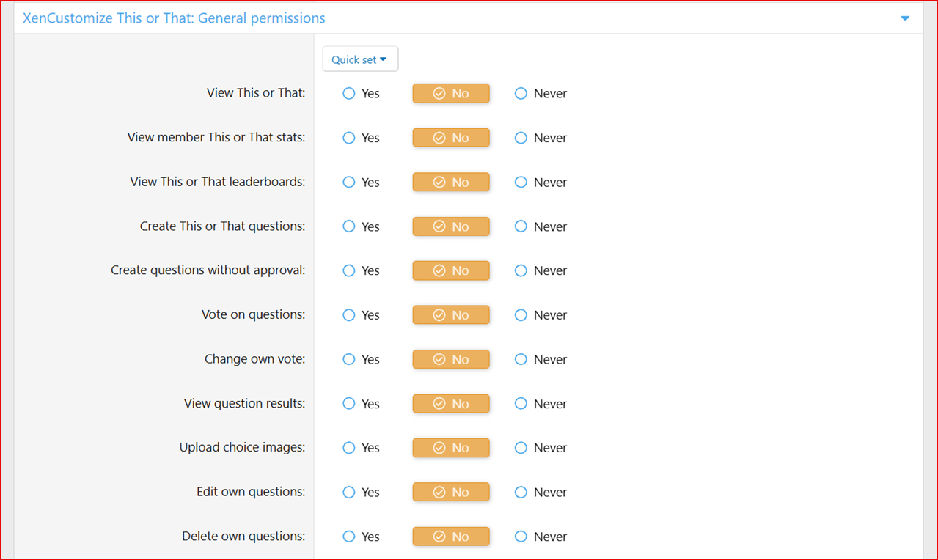938x560 pixels.
Task: Select Yes for View This or That
Action: [361, 94]
